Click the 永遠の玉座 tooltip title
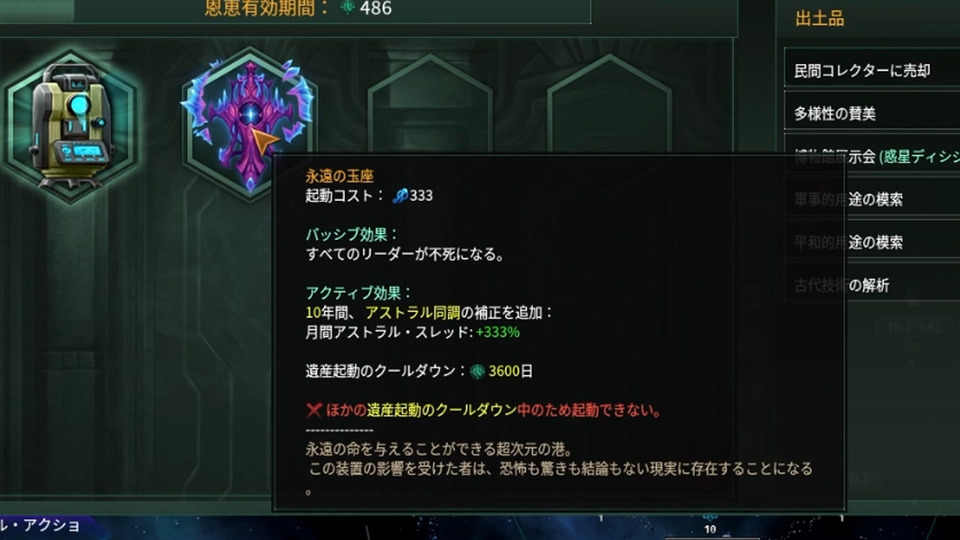 point(339,176)
